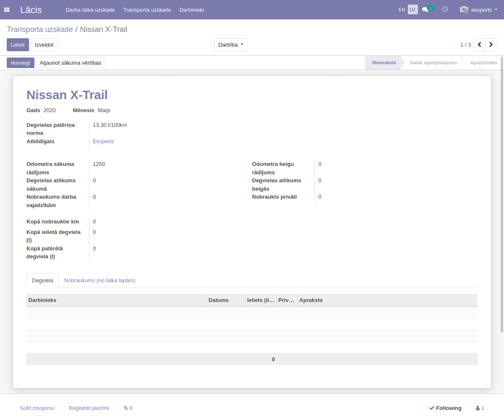The image size is (504, 420).
Task: Select the LV language option
Action: [412, 10]
